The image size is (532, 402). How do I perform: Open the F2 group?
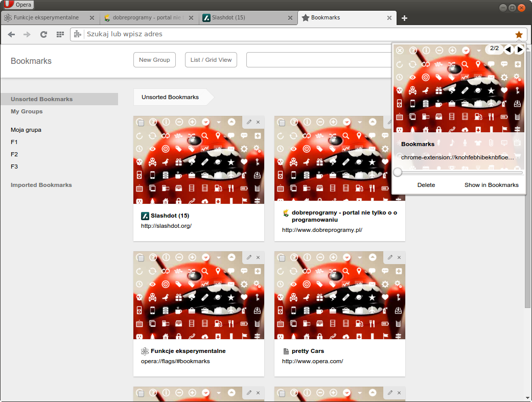coord(14,154)
